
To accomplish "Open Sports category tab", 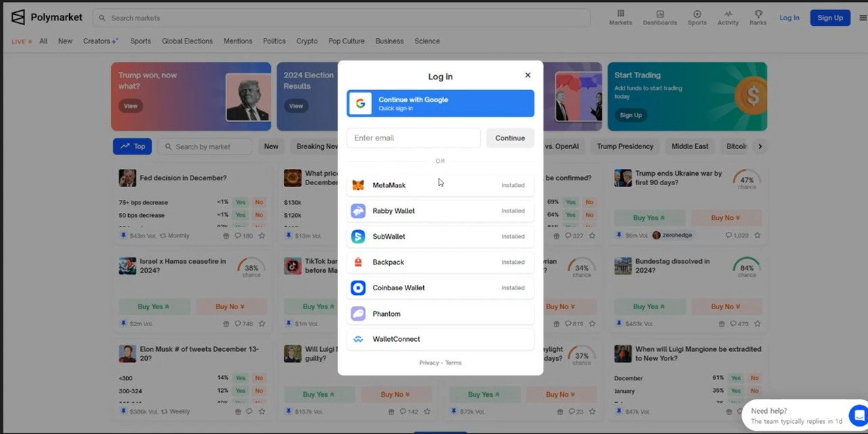I will click(x=140, y=41).
